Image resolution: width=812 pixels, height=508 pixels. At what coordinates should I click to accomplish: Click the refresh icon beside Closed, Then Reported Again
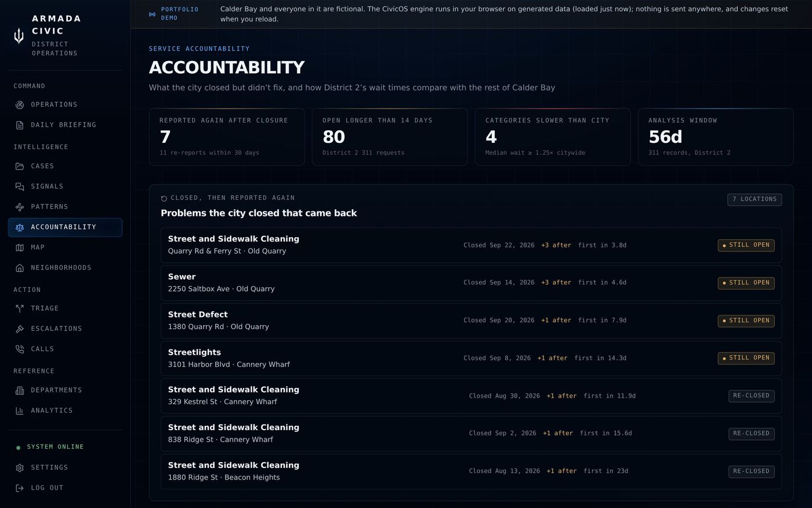(164, 199)
